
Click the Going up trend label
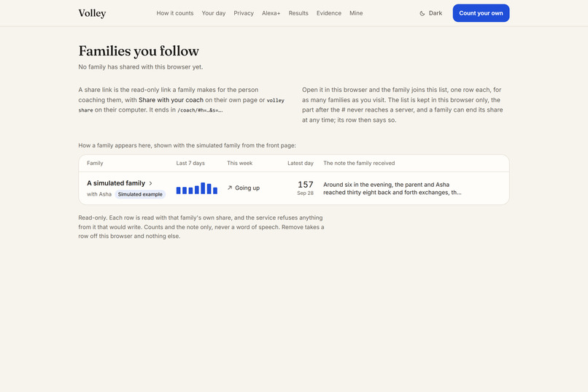(x=247, y=188)
